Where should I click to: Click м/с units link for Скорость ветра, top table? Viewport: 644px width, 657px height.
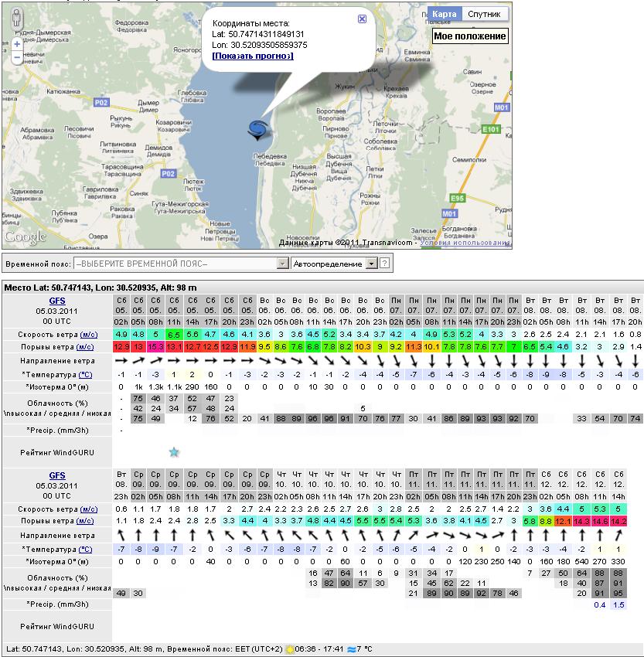[x=87, y=334]
